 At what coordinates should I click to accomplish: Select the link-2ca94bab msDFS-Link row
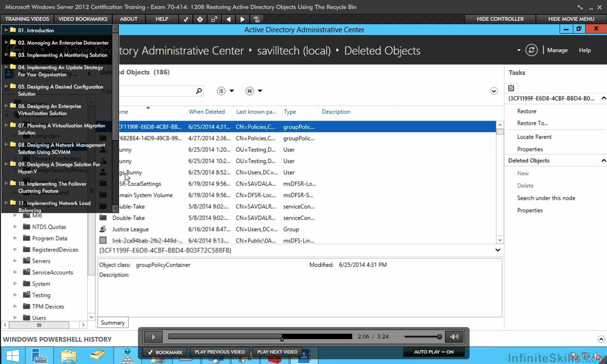click(x=296, y=240)
